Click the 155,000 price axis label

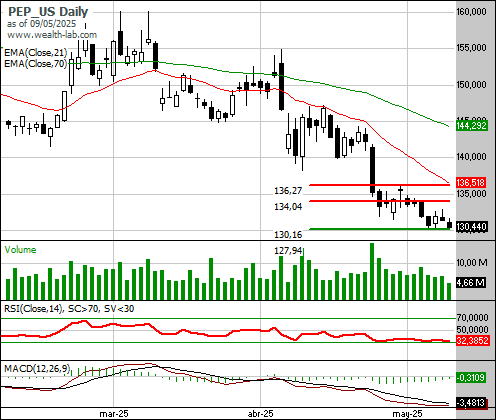pyautogui.click(x=471, y=48)
